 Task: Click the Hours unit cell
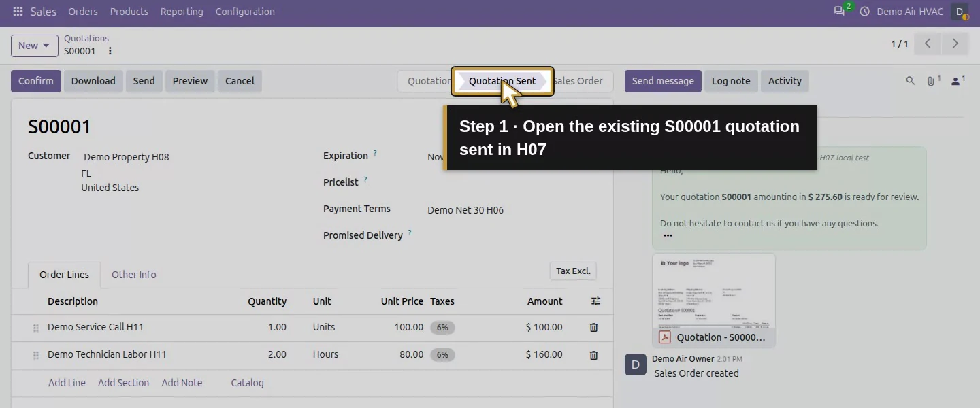tap(325, 354)
